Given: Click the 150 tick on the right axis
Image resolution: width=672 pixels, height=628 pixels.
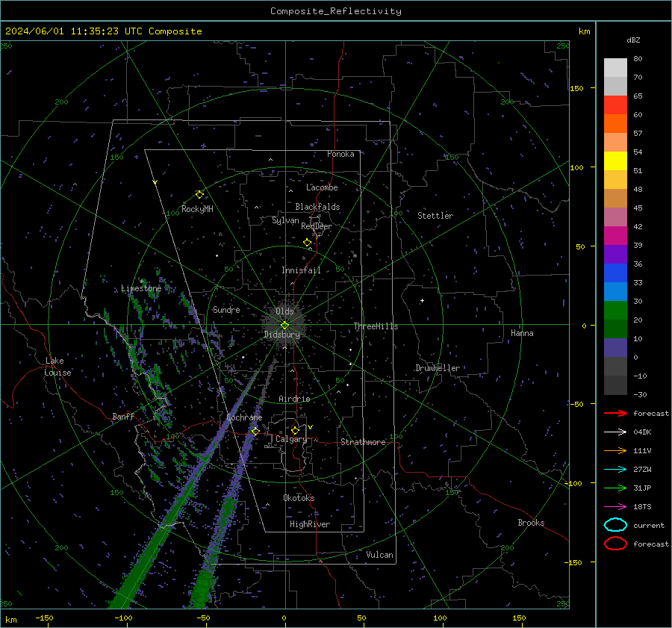Looking at the screenshot, I should click(x=577, y=88).
